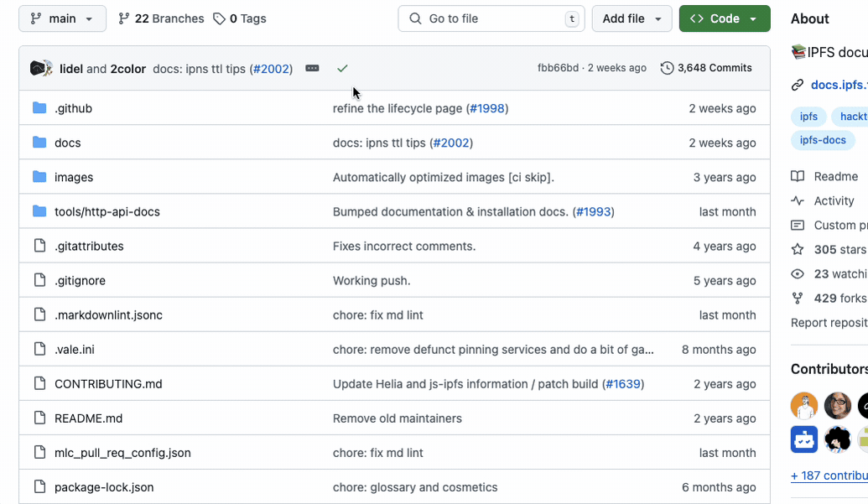
Task: Click the book icon next to Readme
Action: point(798,176)
